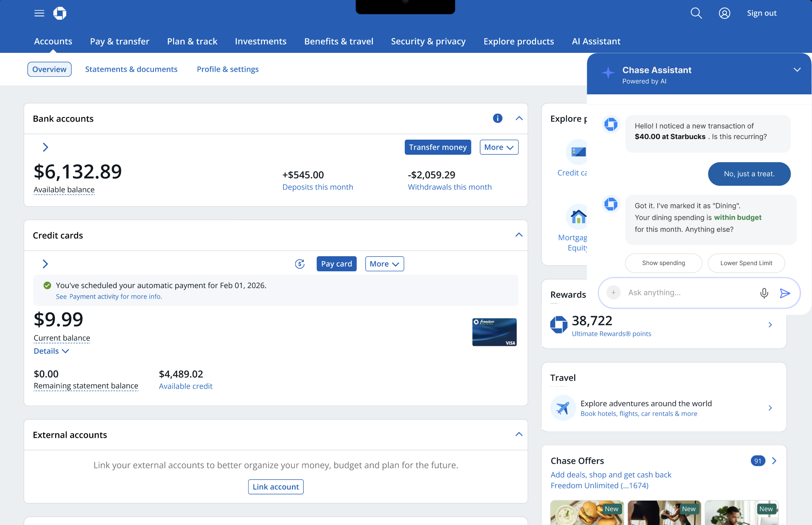Viewport: 812px width, 525px height.
Task: Open the hamburger menu icon
Action: click(x=39, y=13)
